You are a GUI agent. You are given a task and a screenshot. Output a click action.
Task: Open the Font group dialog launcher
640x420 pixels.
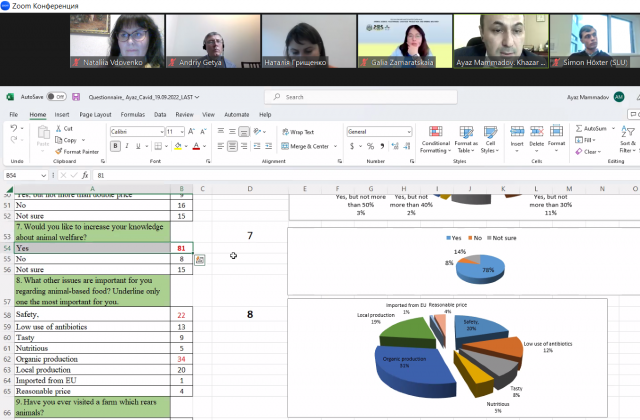point(208,161)
